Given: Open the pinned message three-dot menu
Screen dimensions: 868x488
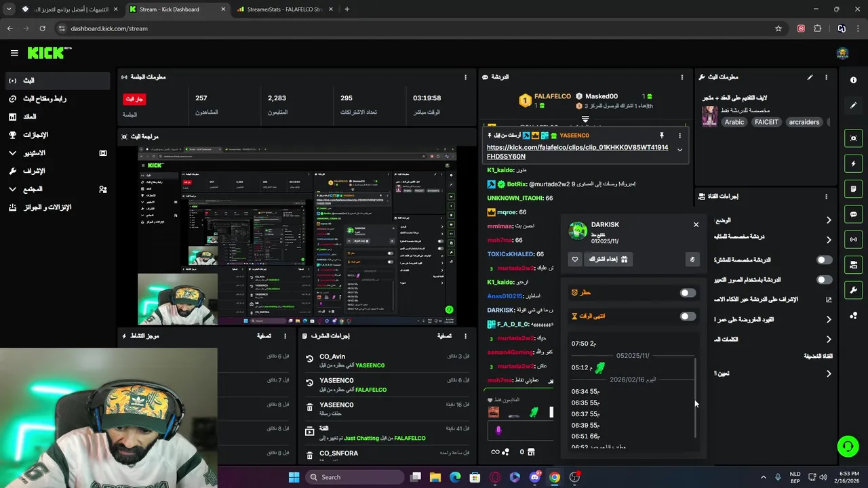Looking at the screenshot, I should pyautogui.click(x=679, y=136).
